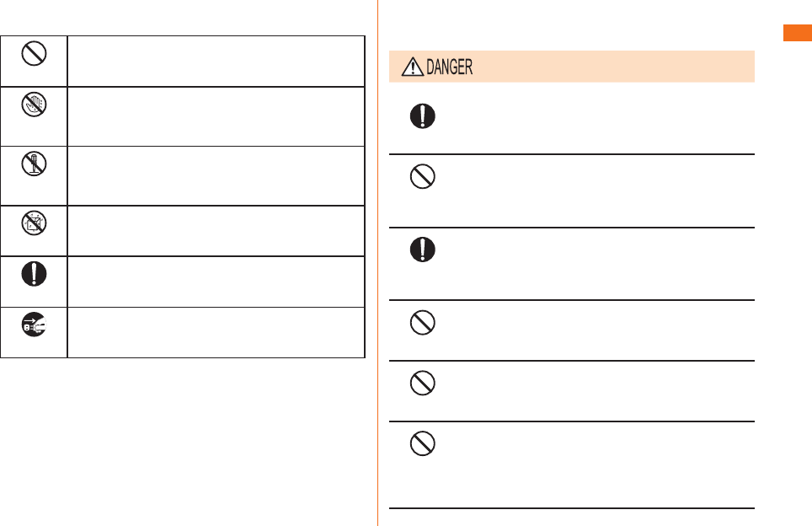Click the no-wet-hands prohibition icon in the table
The width and height of the screenshot is (812, 526).
point(35,105)
